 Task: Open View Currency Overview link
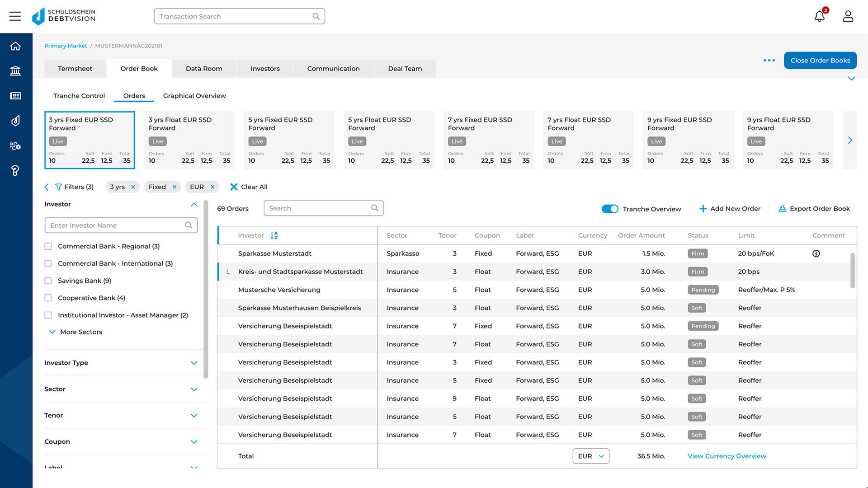tap(726, 456)
